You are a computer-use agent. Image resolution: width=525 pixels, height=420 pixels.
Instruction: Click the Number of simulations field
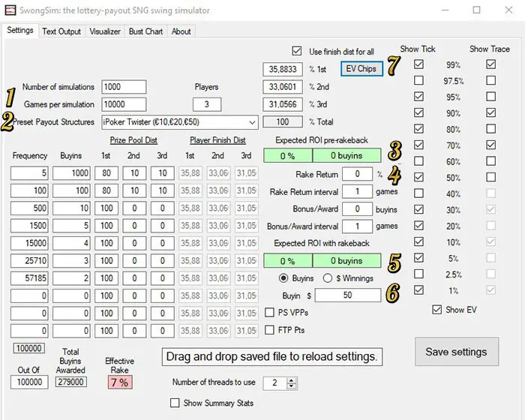[124, 87]
